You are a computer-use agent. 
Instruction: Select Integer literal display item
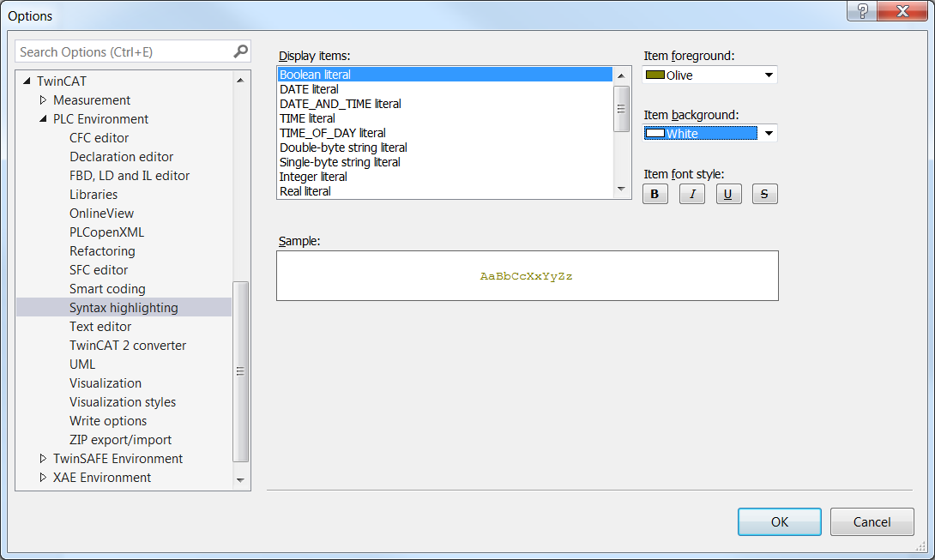(445, 177)
